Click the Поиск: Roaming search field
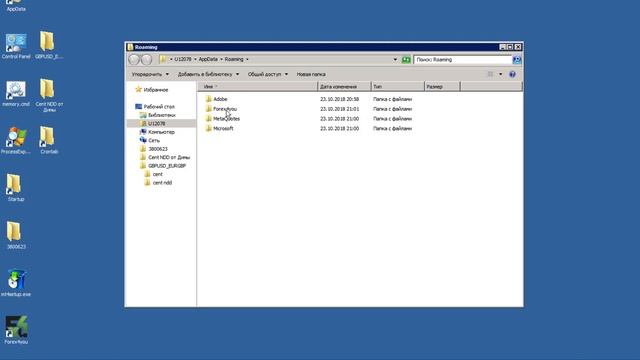 click(462, 60)
